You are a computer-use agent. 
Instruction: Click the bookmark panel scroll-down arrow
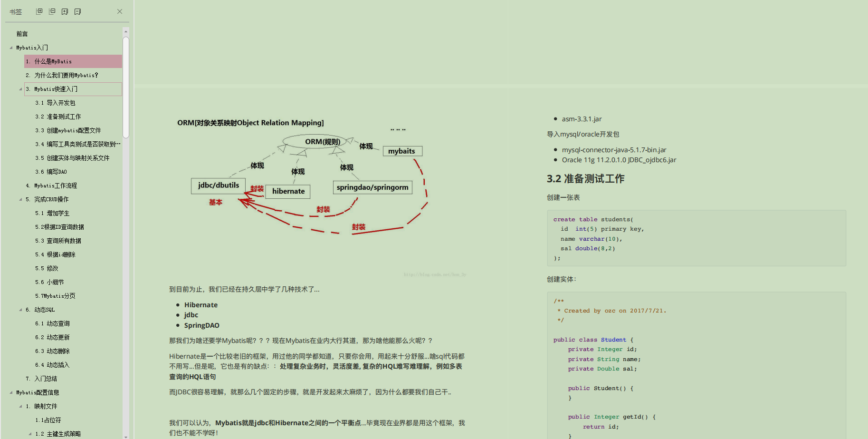[126, 436]
